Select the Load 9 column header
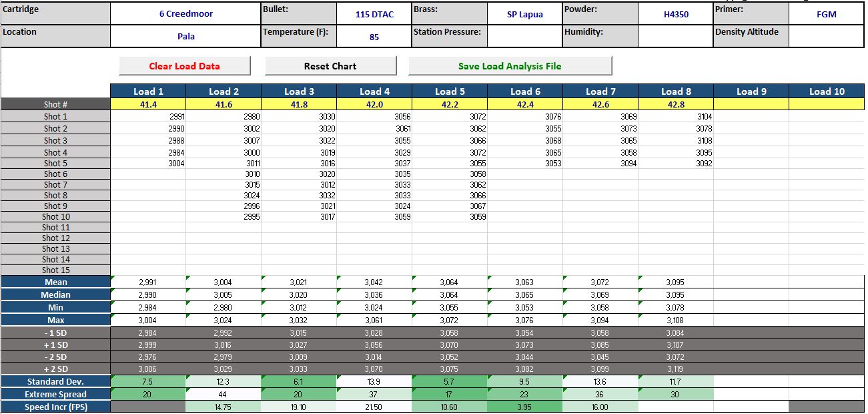The width and height of the screenshot is (868, 414). pos(751,91)
